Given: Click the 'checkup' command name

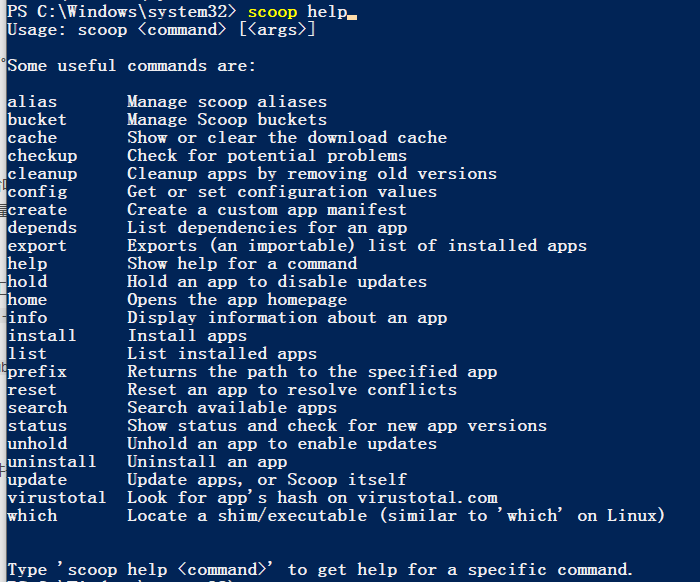Looking at the screenshot, I should click(42, 156).
